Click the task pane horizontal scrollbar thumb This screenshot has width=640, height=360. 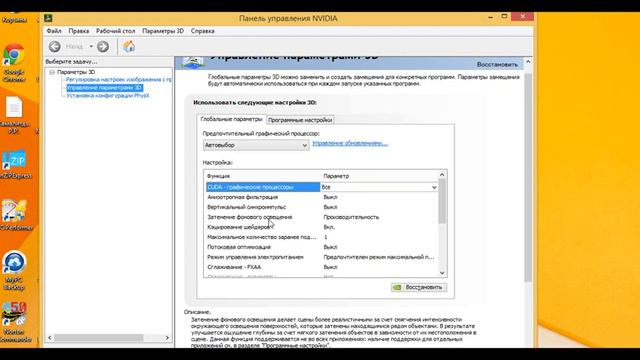click(99, 338)
